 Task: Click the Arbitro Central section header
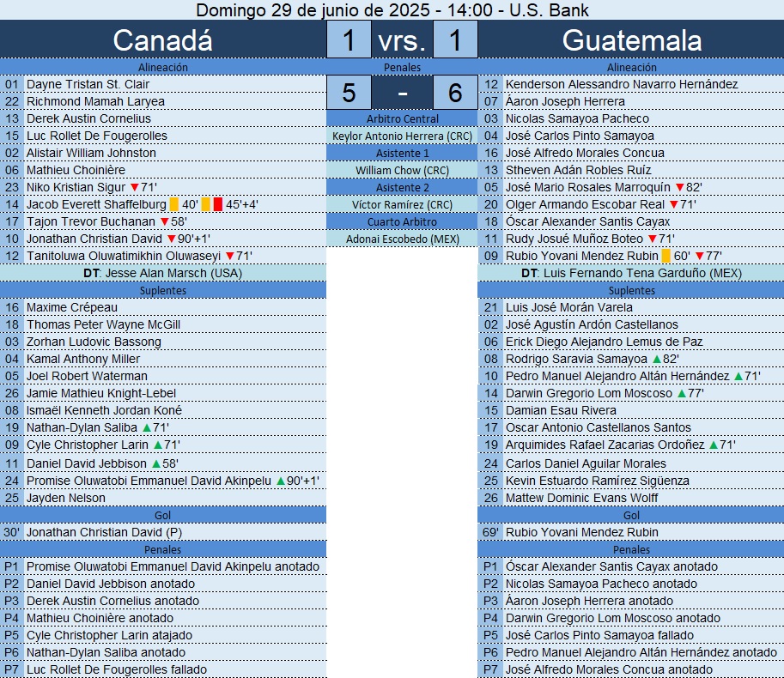(402, 118)
